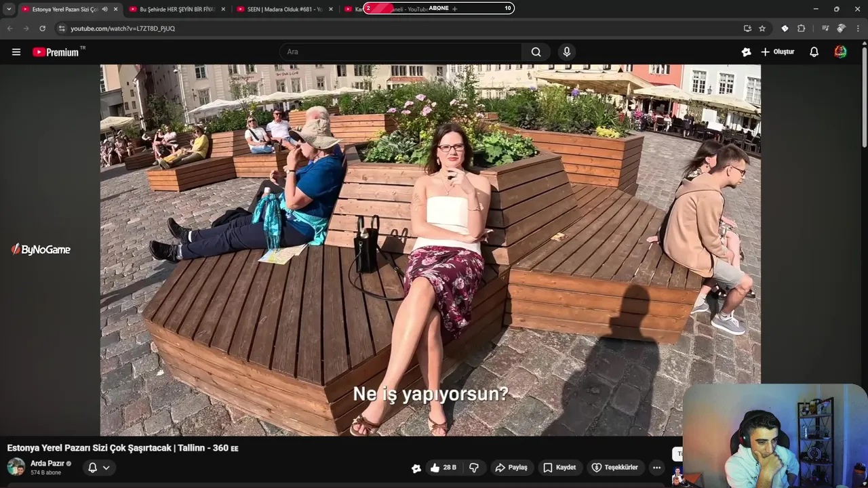Open the Oluştur create menu
868x488 pixels.
point(777,52)
